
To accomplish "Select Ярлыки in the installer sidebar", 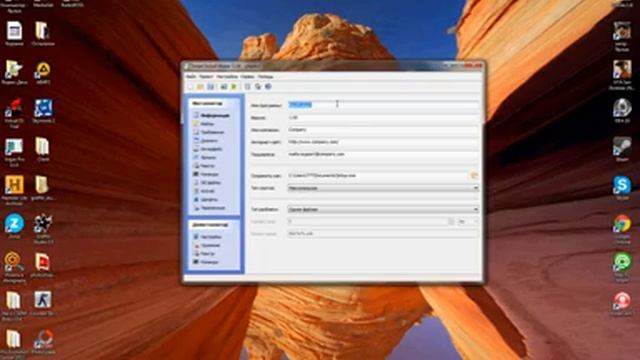I will [x=204, y=158].
